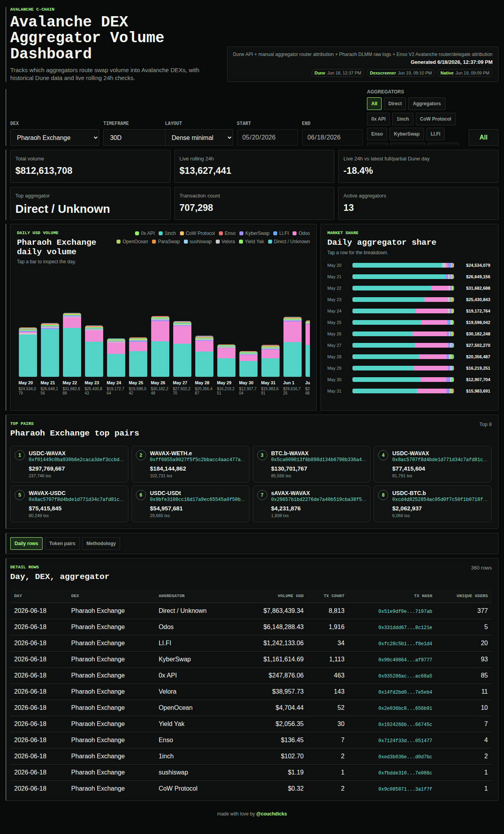The image size is (504, 834).
Task: Expand the May 24 share row
Action: [x=409, y=311]
